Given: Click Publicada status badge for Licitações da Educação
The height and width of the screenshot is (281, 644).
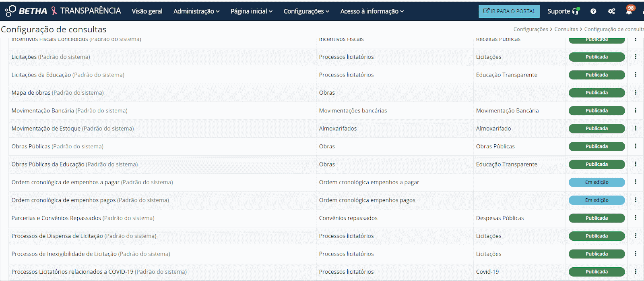Looking at the screenshot, I should pos(597,75).
